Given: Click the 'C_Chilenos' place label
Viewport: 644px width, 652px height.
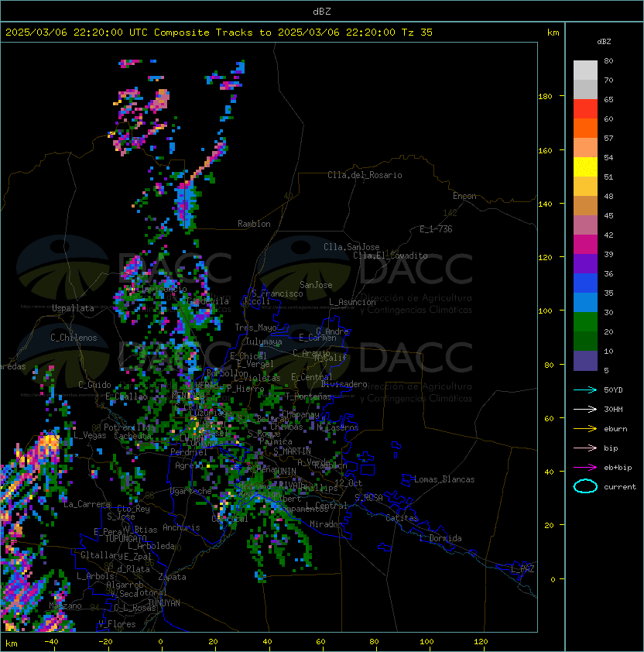Looking at the screenshot, I should pos(74,338).
